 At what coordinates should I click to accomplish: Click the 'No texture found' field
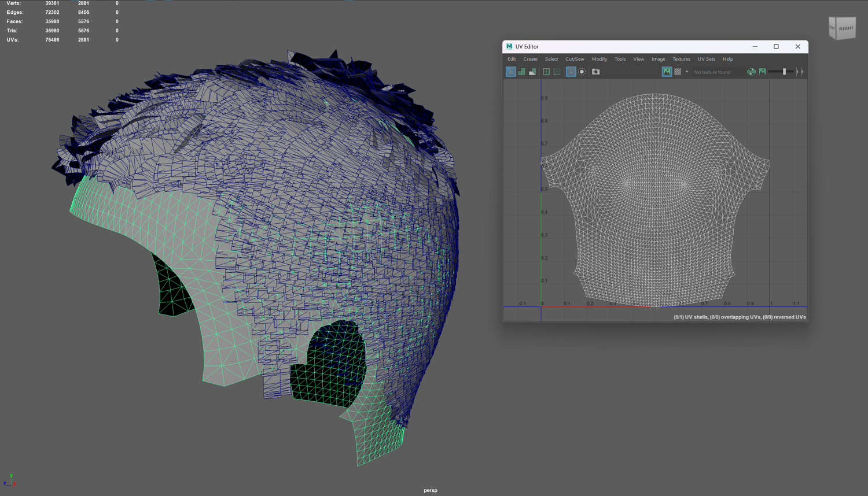click(x=718, y=72)
